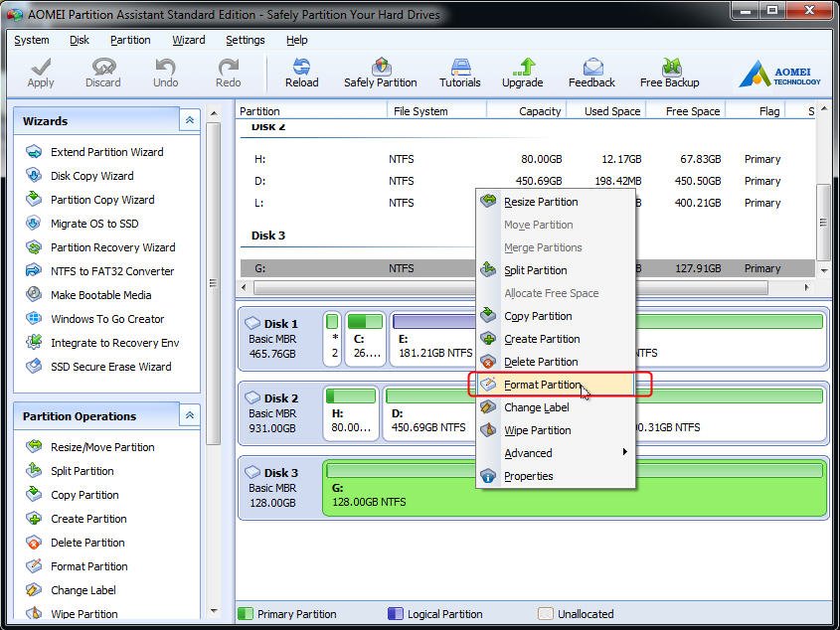Viewport: 840px width, 630px height.
Task: Select Resize/Move Partition in sidebar
Action: [90, 447]
